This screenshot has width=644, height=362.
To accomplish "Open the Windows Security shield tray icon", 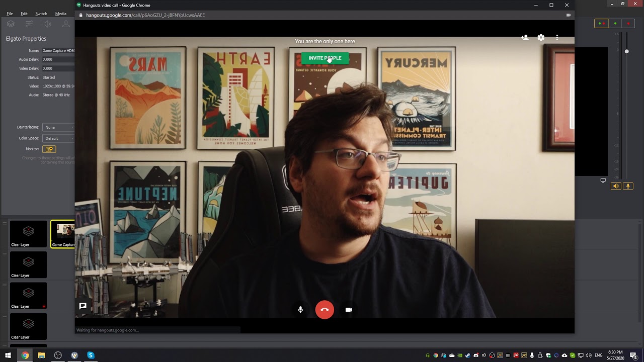I will (x=548, y=355).
